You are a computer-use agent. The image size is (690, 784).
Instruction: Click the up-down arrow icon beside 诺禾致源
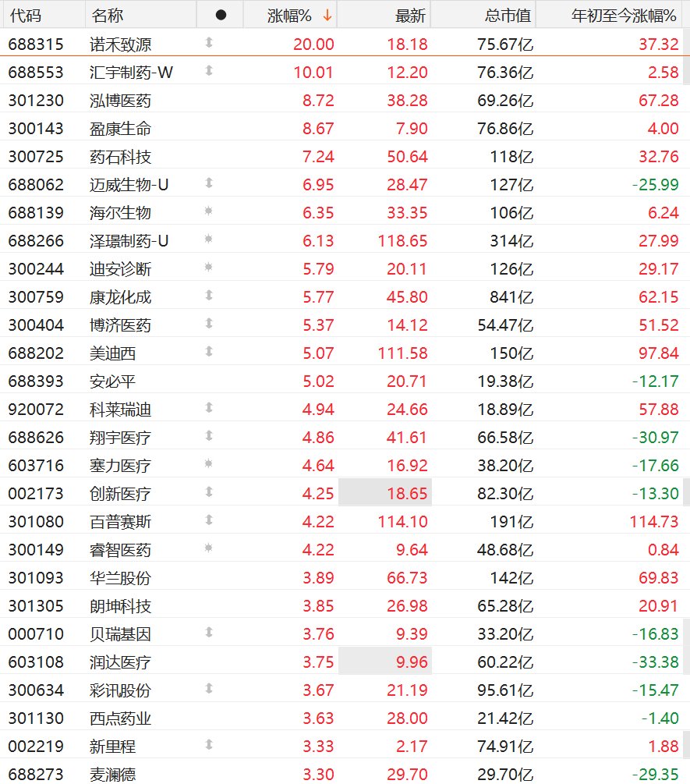tap(209, 43)
